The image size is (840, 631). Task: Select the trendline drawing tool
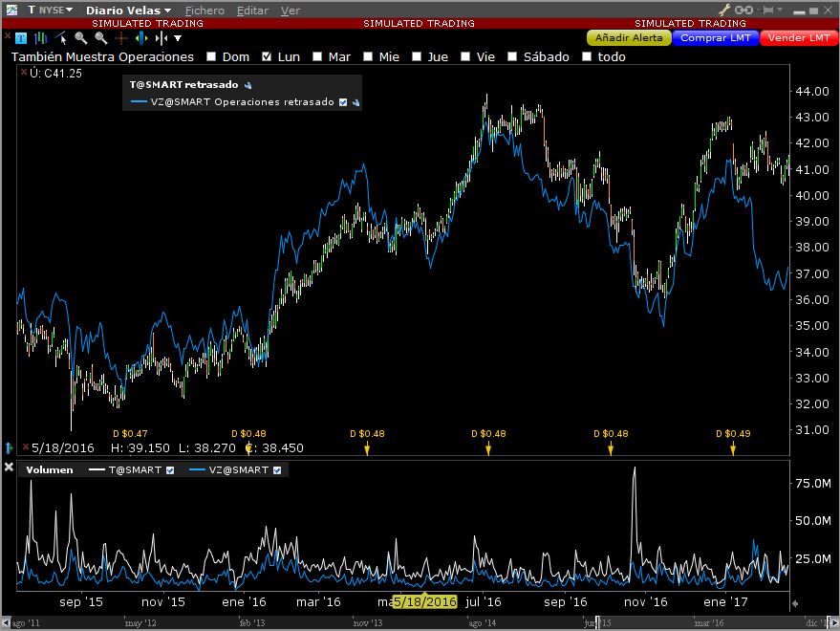point(60,38)
